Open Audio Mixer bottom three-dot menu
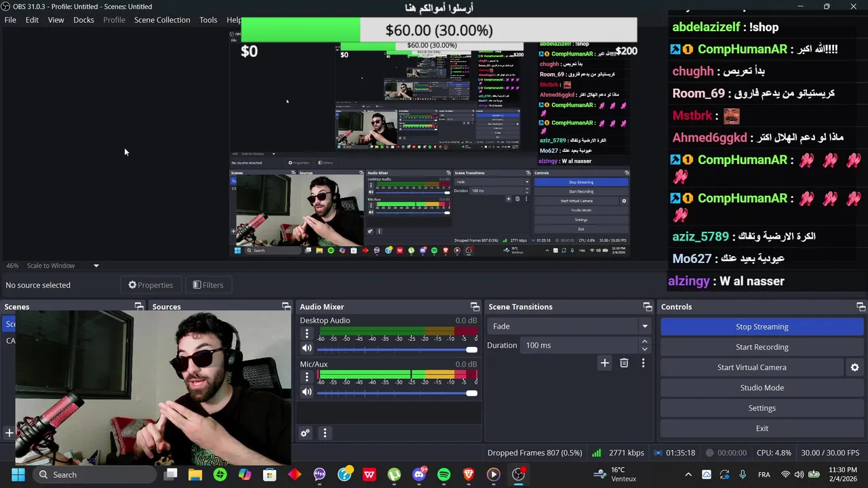868x488 pixels. coord(325,433)
